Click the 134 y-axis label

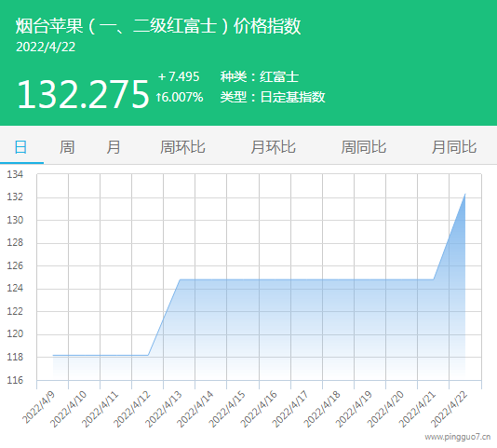pyautogui.click(x=15, y=174)
